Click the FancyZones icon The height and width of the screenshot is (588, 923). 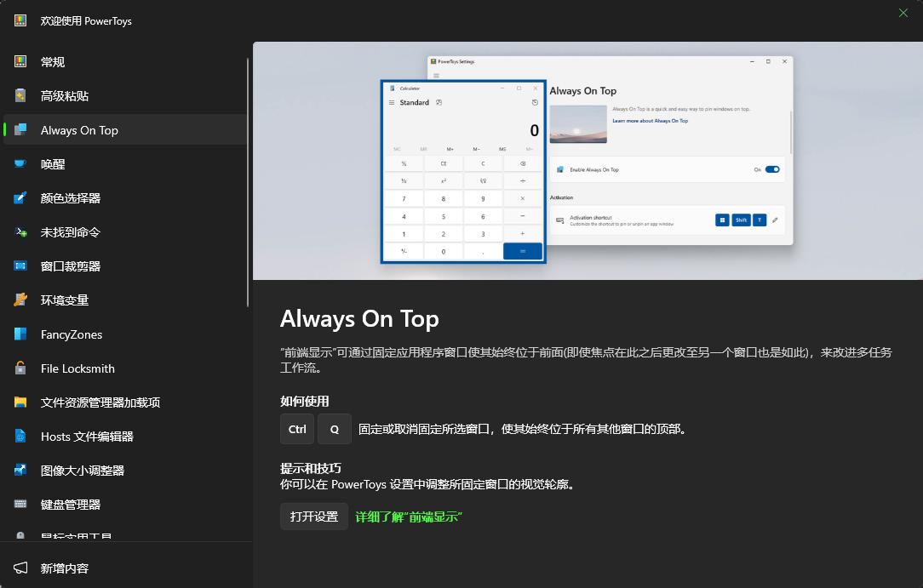pos(20,334)
